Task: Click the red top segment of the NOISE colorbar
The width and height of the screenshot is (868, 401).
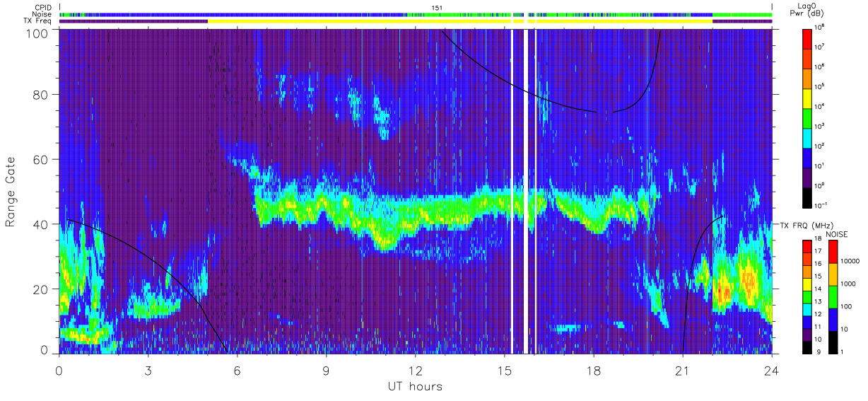Action: pyautogui.click(x=835, y=252)
